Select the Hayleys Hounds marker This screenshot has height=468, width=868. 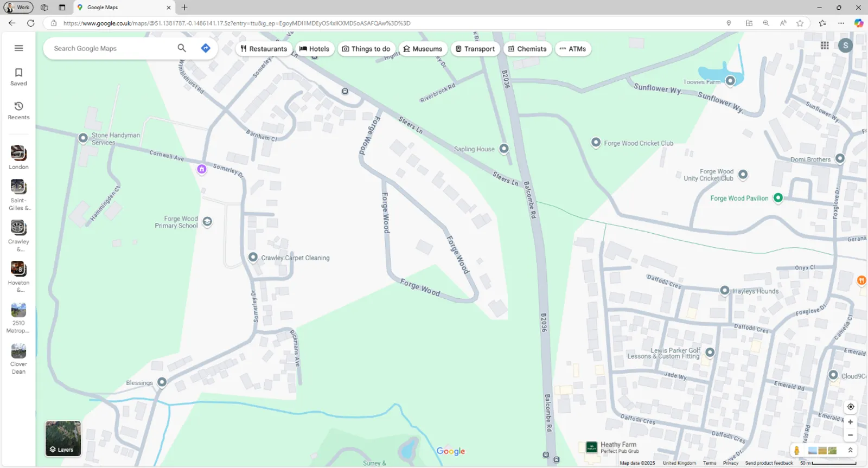724,291
